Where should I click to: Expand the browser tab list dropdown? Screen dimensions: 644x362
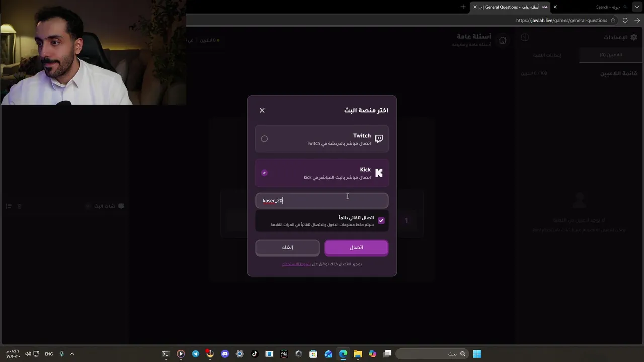click(x=637, y=7)
